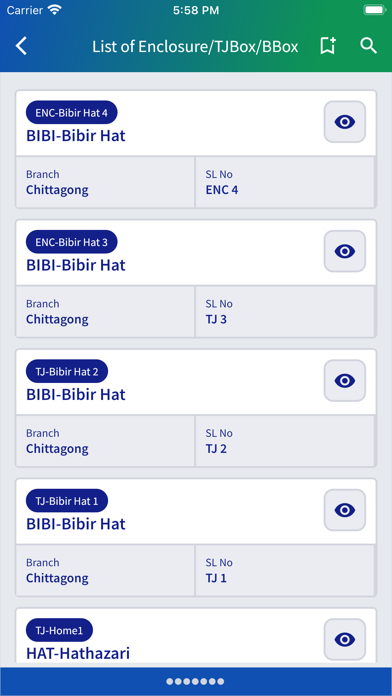392x696 pixels.
Task: View details of TJ-Bibir Hat 2 entry
Action: [344, 380]
